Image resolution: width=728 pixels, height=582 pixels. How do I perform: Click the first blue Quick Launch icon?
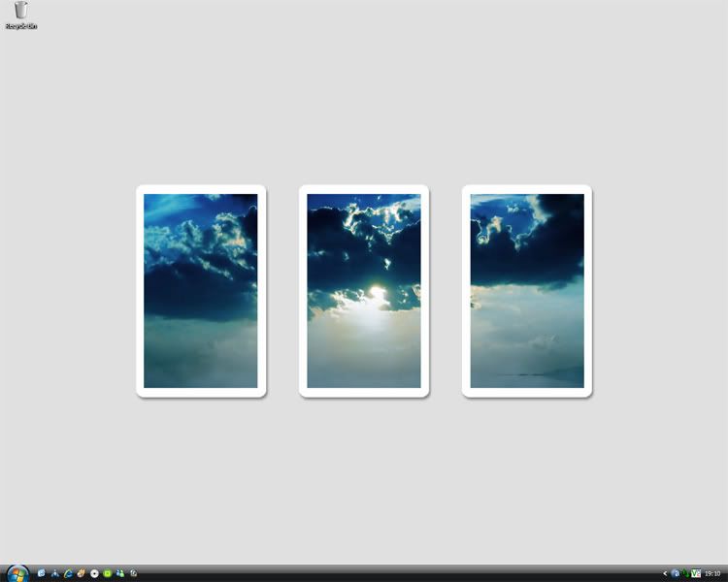tap(42, 573)
